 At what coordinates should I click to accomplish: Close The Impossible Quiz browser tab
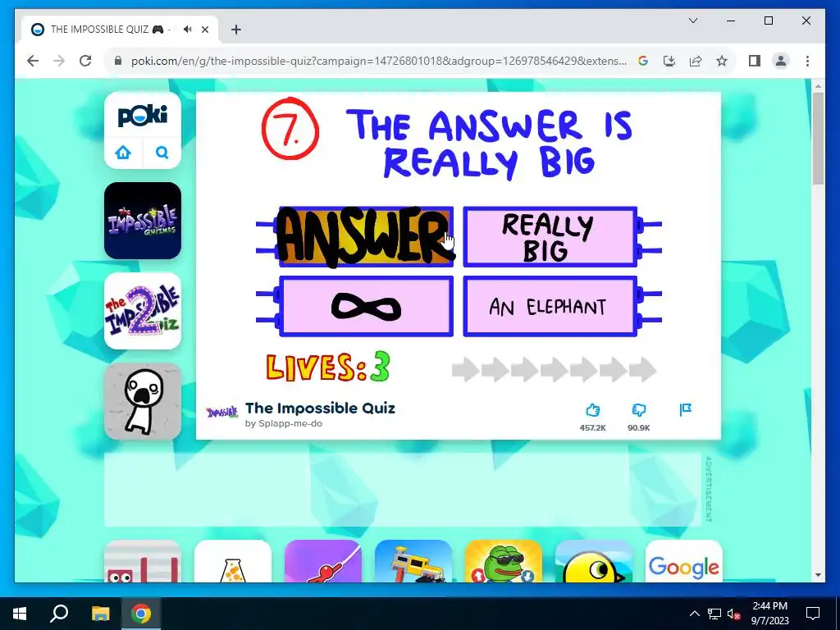coord(204,30)
